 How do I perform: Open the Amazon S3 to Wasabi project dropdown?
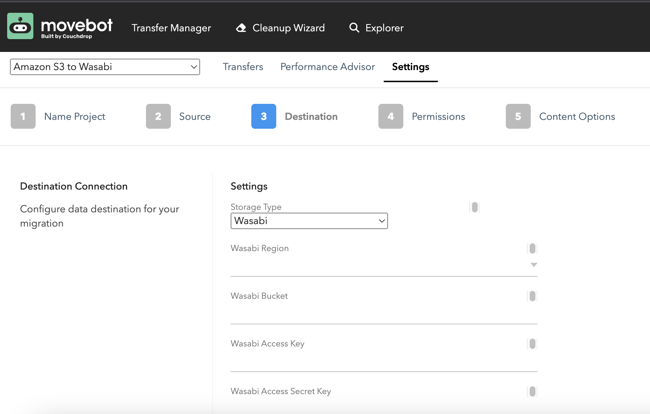pyautogui.click(x=105, y=67)
